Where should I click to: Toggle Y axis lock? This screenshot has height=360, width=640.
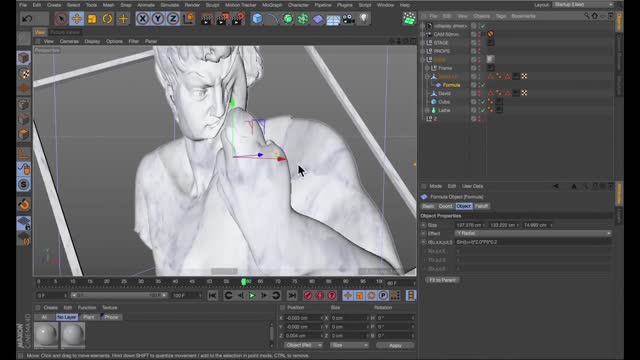pos(158,19)
